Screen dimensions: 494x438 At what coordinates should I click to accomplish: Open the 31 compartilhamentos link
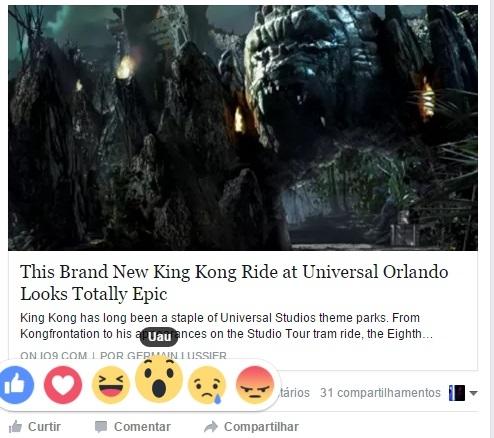coord(380,393)
